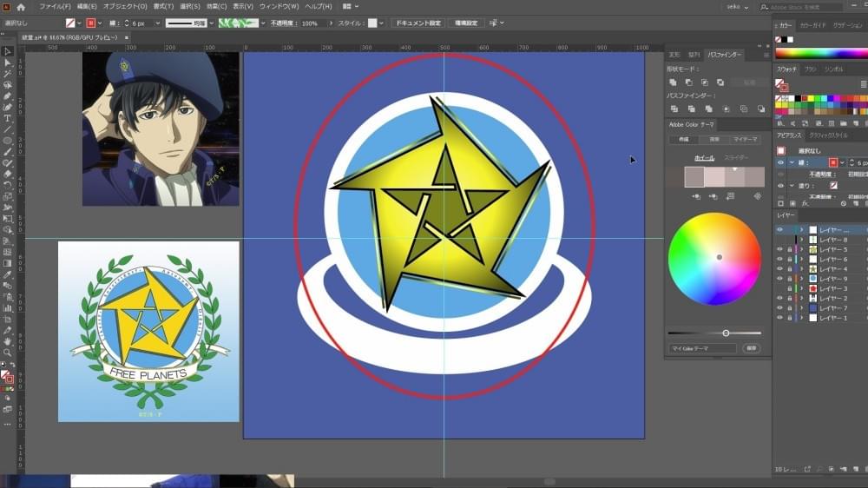Open fill color dropdown in control bar
The image size is (868, 488).
(x=79, y=23)
